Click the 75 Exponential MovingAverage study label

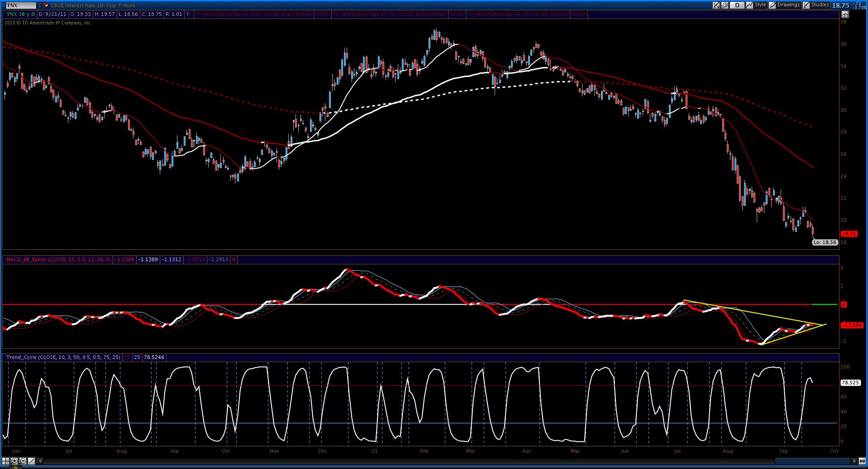[x=390, y=14]
